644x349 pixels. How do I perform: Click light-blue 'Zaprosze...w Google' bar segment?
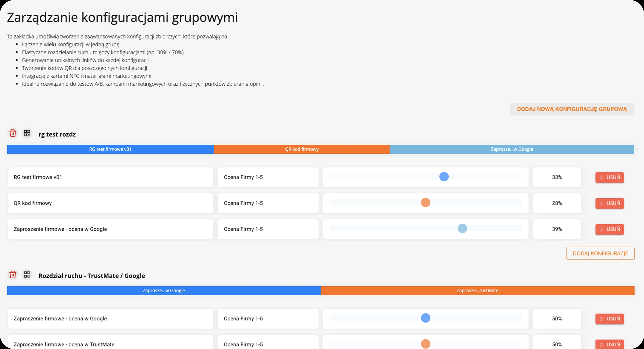click(x=512, y=149)
